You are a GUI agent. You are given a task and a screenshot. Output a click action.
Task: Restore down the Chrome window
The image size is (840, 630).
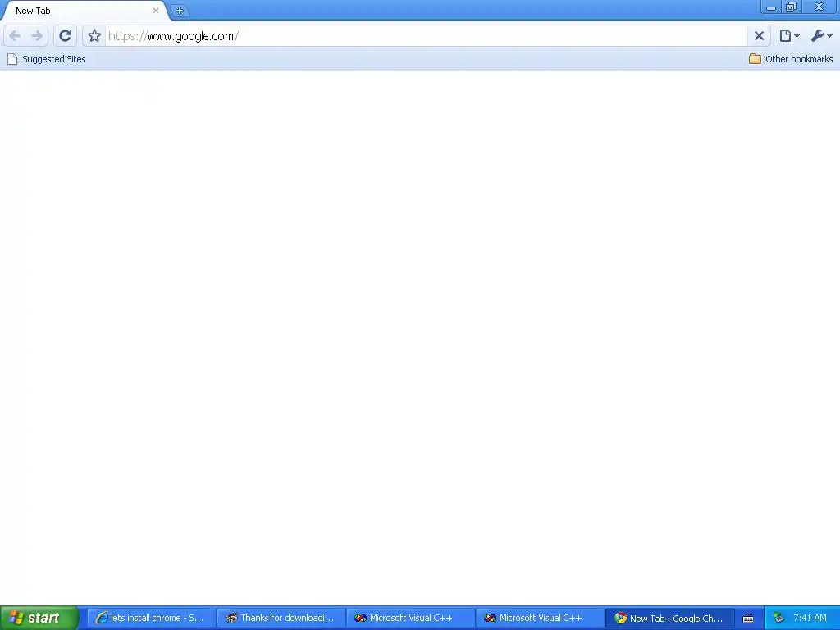coord(791,7)
